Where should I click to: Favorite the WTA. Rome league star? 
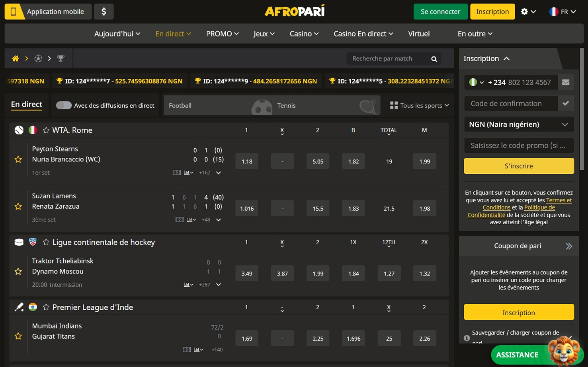pos(46,130)
